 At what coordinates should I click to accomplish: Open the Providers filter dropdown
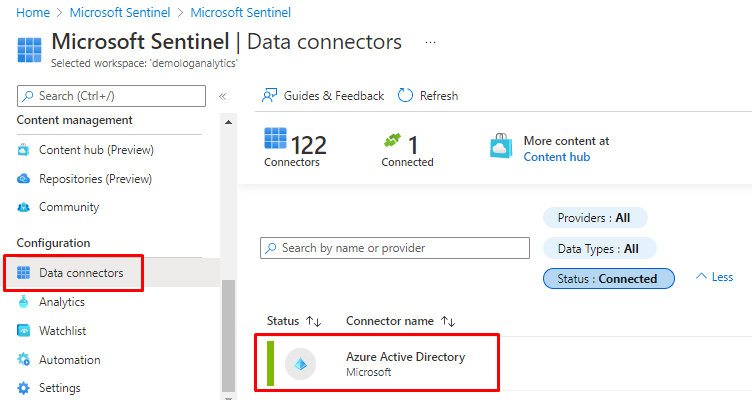(595, 218)
